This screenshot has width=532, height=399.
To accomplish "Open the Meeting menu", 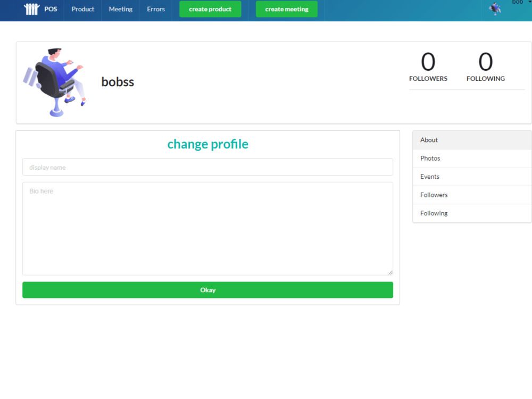I will point(120,9).
